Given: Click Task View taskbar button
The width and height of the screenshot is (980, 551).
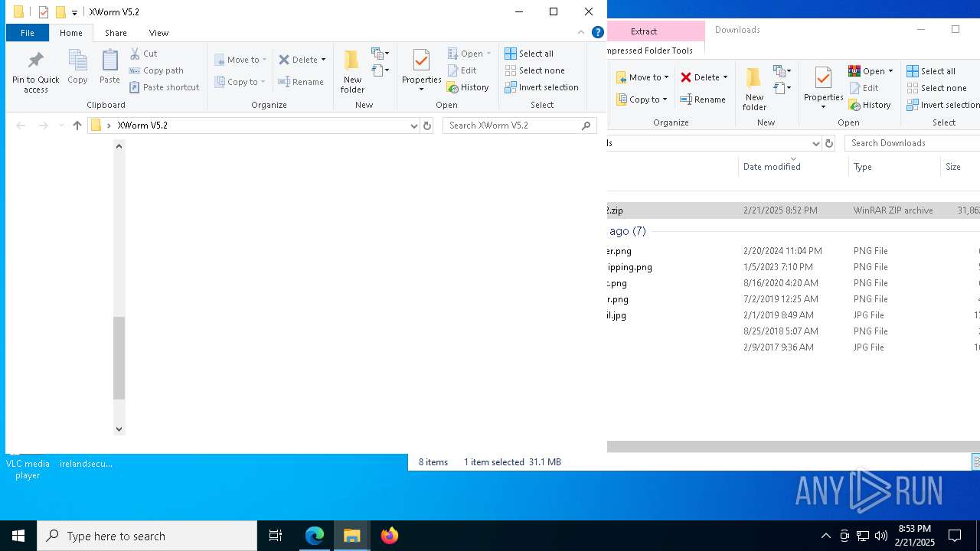Looking at the screenshot, I should click(276, 536).
